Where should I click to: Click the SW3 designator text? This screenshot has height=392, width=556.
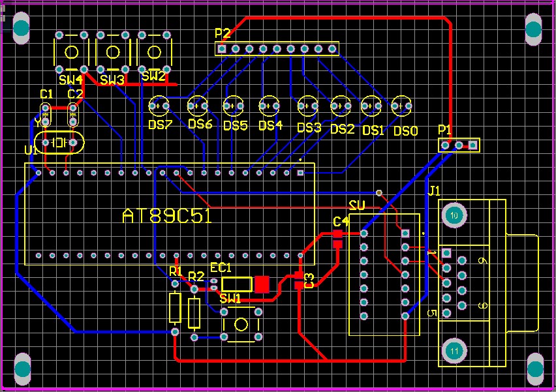point(112,80)
